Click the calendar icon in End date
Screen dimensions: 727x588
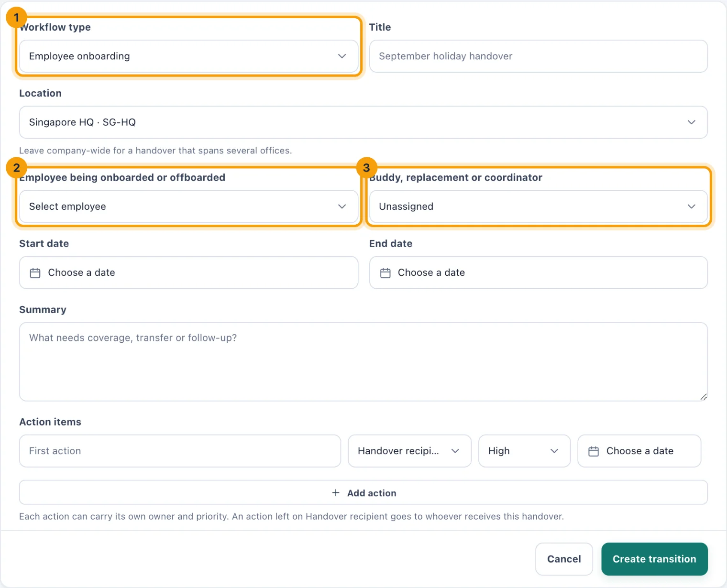click(x=386, y=273)
